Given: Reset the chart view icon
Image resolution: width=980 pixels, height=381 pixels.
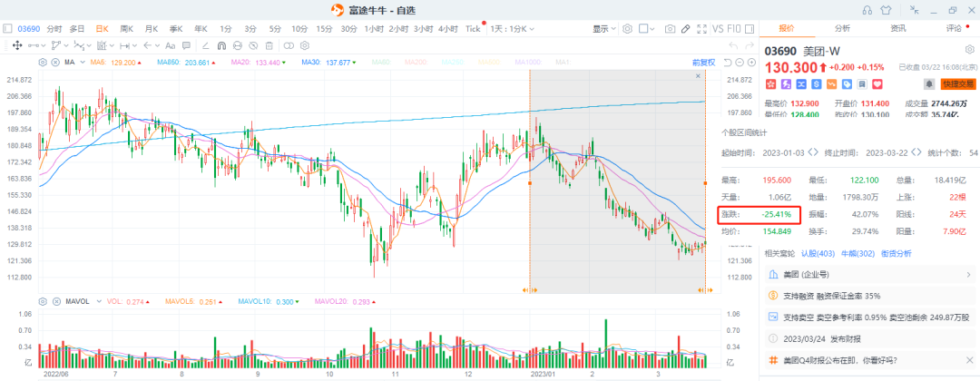Looking at the screenshot, I should tap(728, 63).
